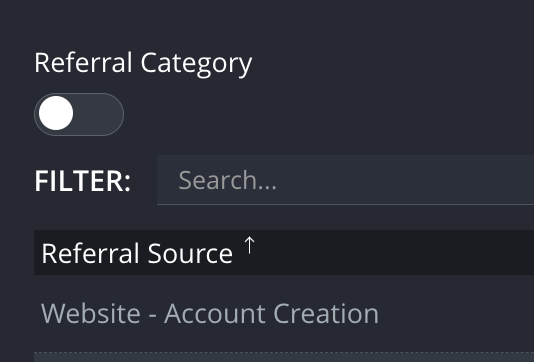Click the FILTER label
This screenshot has width=534, height=362.
pyautogui.click(x=83, y=181)
